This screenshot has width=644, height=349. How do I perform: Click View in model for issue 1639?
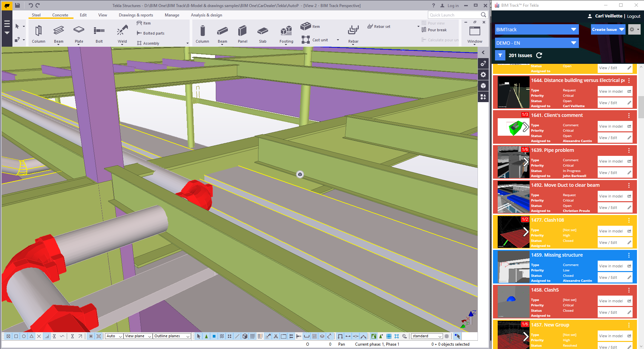pos(611,161)
